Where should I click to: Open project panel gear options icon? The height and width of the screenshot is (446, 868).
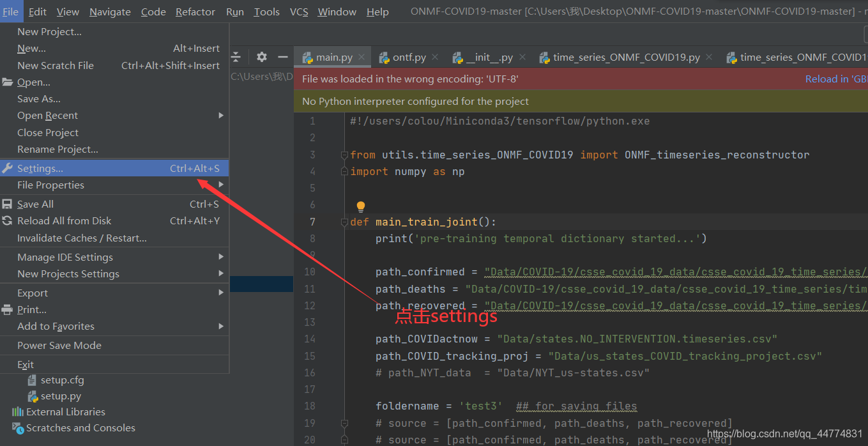261,57
